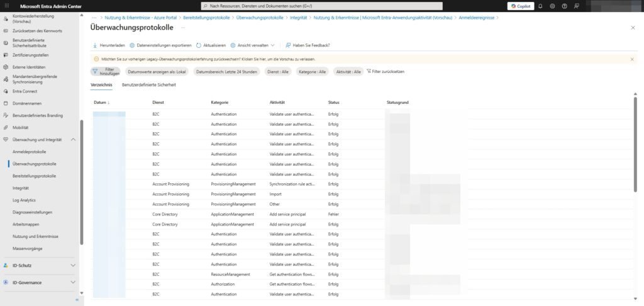644x306 pixels.
Task: Open the Copilot button
Action: (x=520, y=6)
